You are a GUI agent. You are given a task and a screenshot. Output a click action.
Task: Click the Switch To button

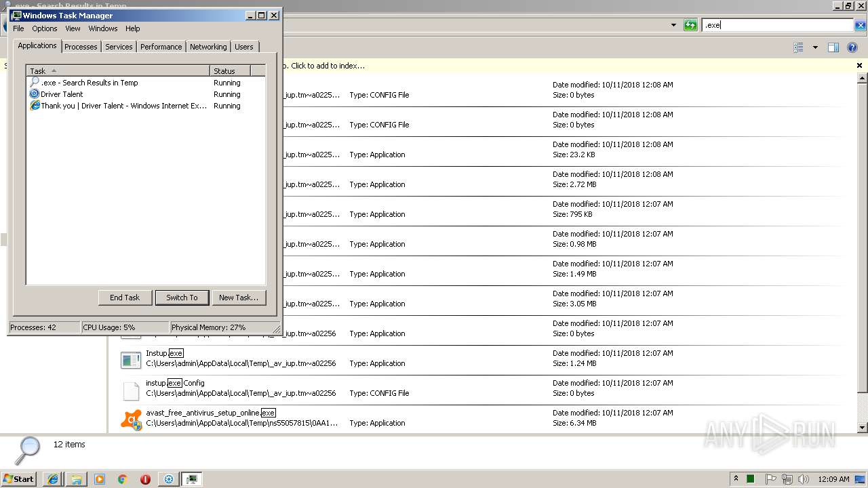coord(182,297)
